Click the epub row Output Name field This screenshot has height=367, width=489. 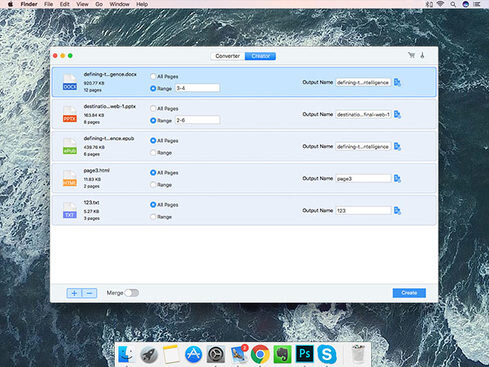pos(363,146)
